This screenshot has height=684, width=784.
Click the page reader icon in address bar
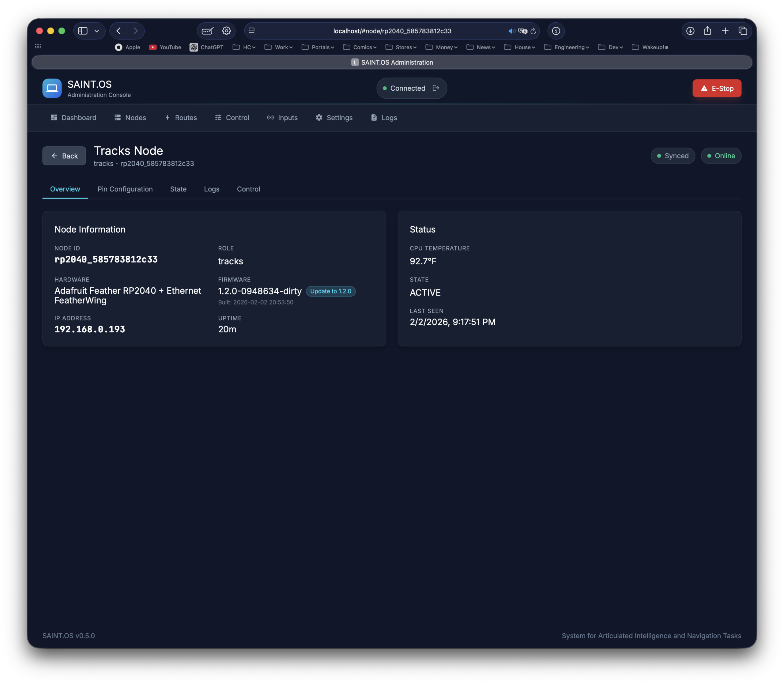(251, 31)
